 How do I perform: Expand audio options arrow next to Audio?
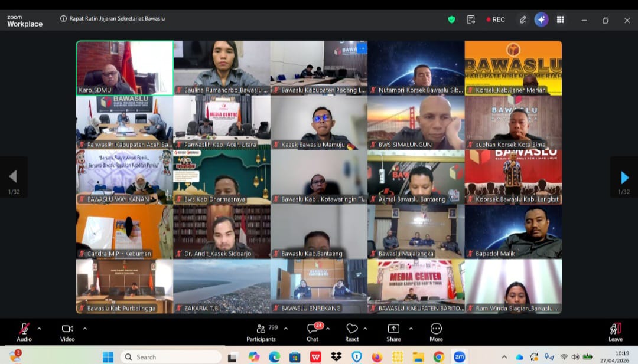39,329
